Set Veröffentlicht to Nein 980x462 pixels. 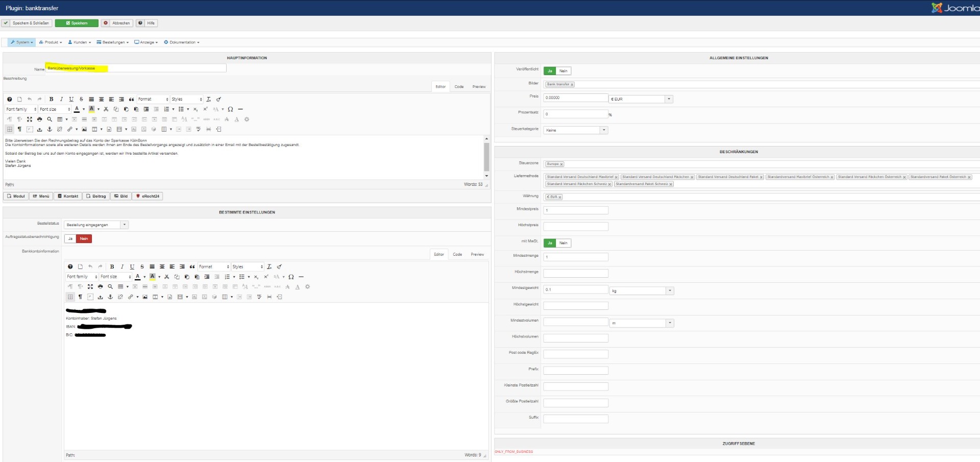[x=563, y=71]
